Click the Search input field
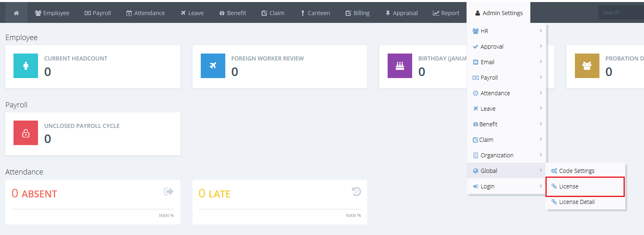The image size is (644, 235). (x=621, y=13)
